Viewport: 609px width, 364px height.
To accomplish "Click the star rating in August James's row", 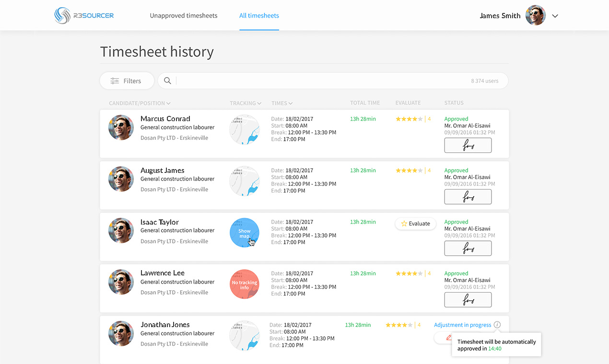I will [x=409, y=171].
